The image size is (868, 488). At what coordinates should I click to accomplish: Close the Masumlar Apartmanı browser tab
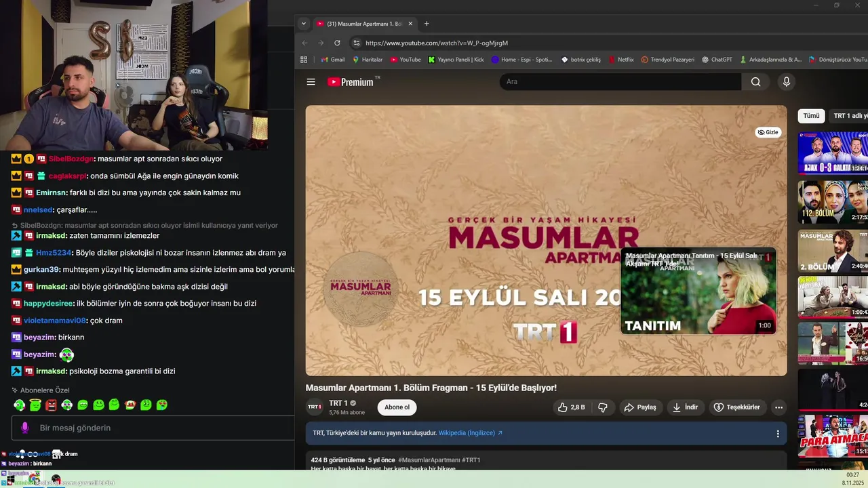tap(410, 24)
